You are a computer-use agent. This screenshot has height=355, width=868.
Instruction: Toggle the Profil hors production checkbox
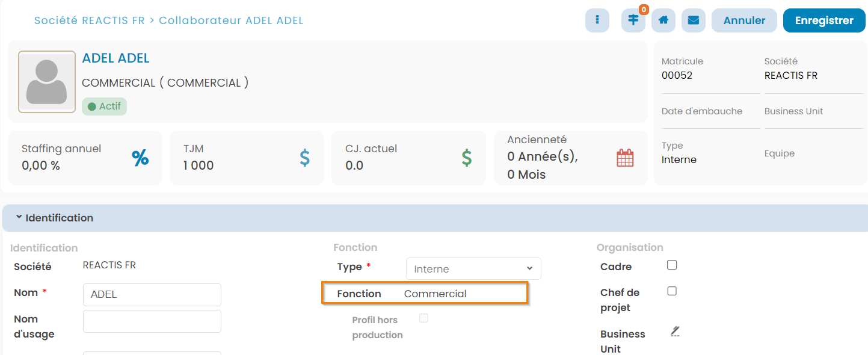[423, 318]
